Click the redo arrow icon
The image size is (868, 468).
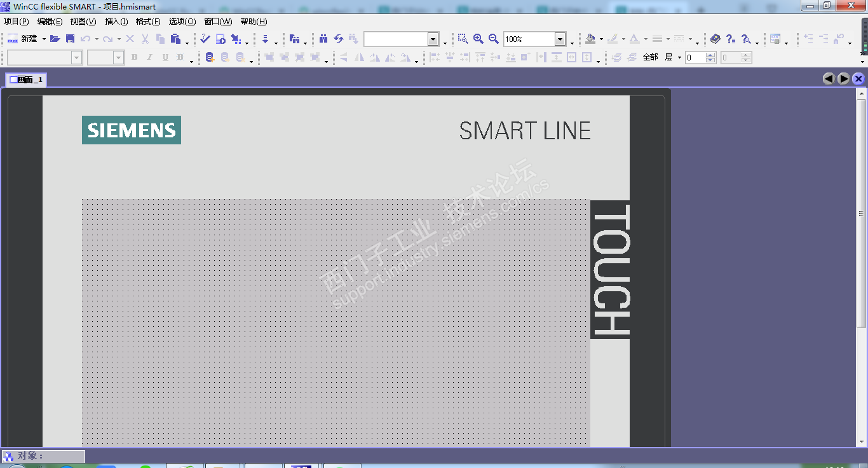[x=107, y=39]
